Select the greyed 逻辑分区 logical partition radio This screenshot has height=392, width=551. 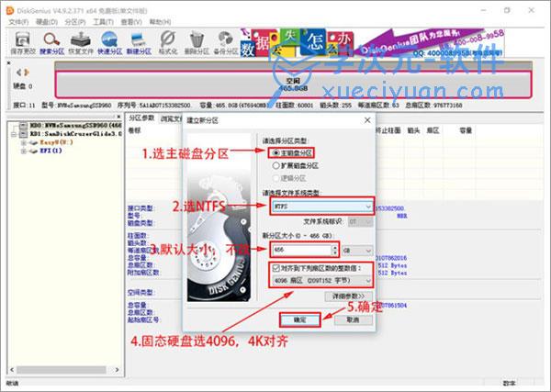[x=275, y=178]
